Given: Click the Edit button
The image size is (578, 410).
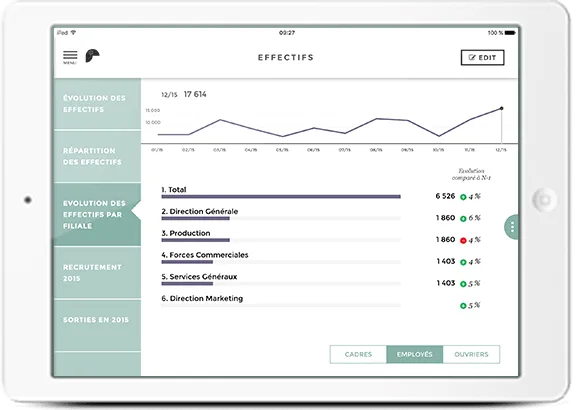Looking at the screenshot, I should 483,58.
